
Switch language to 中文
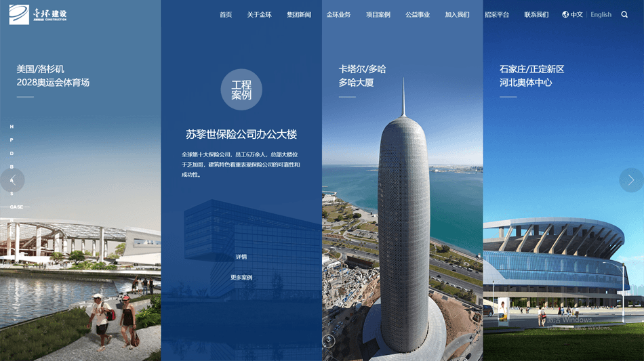click(576, 14)
